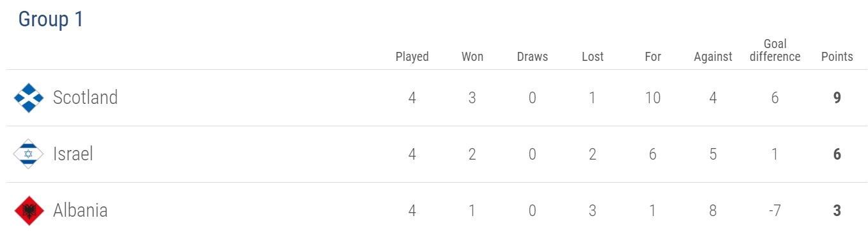Screen dimensions: 868x234
Task: Click the Albania flag icon
Action: (29, 211)
